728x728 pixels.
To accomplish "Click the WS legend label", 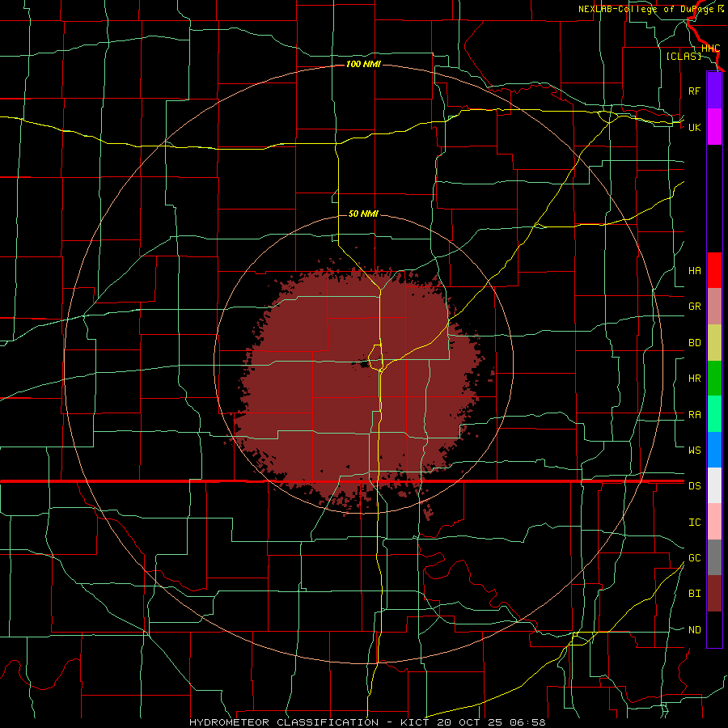I will click(694, 450).
